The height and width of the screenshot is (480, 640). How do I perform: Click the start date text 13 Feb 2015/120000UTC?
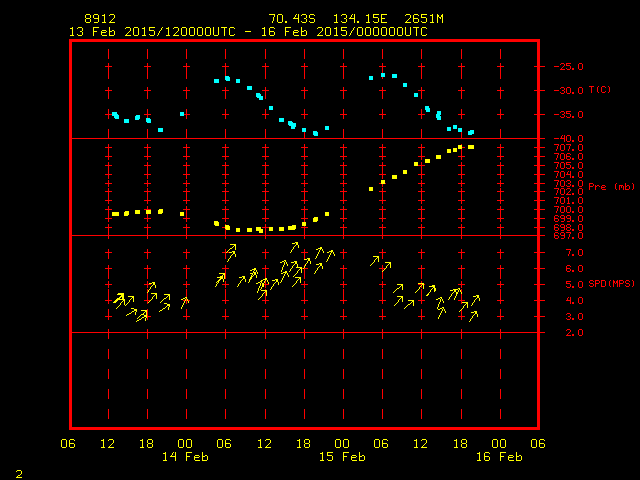[x=152, y=32]
